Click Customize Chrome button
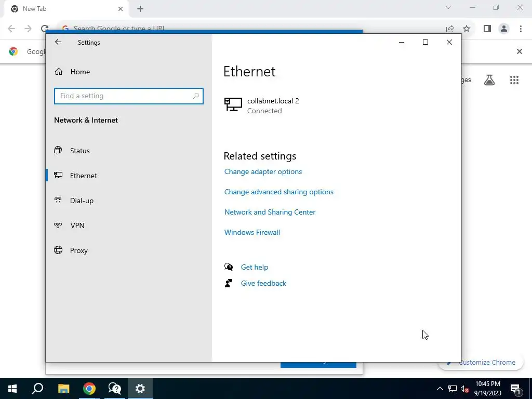Viewport: 532px width, 399px height. [481, 362]
